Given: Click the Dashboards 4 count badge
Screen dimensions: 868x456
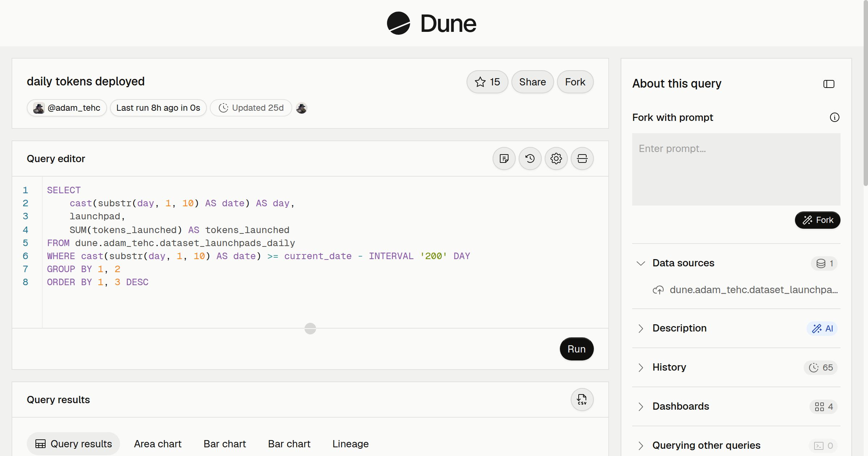Looking at the screenshot, I should pyautogui.click(x=824, y=407).
